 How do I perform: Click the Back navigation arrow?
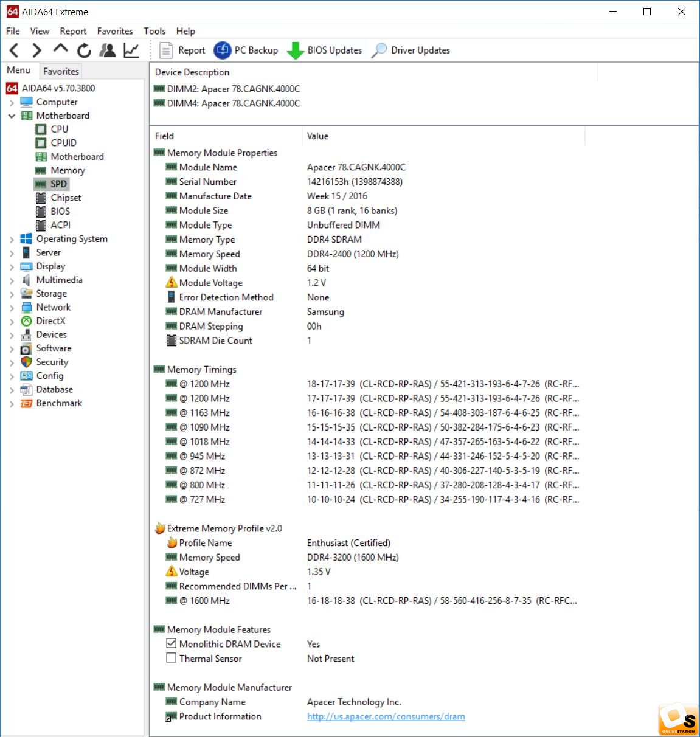[x=15, y=50]
